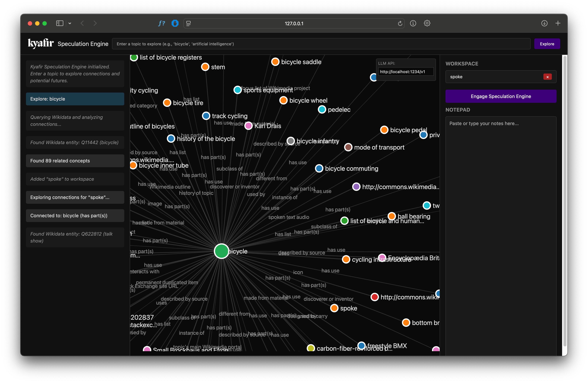588x383 pixels.
Task: Click the LLM API URL field
Action: pos(406,72)
